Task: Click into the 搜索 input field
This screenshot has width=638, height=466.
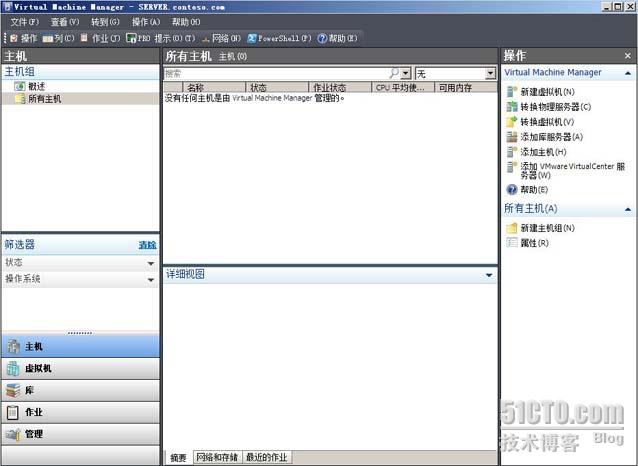Action: click(x=276, y=74)
